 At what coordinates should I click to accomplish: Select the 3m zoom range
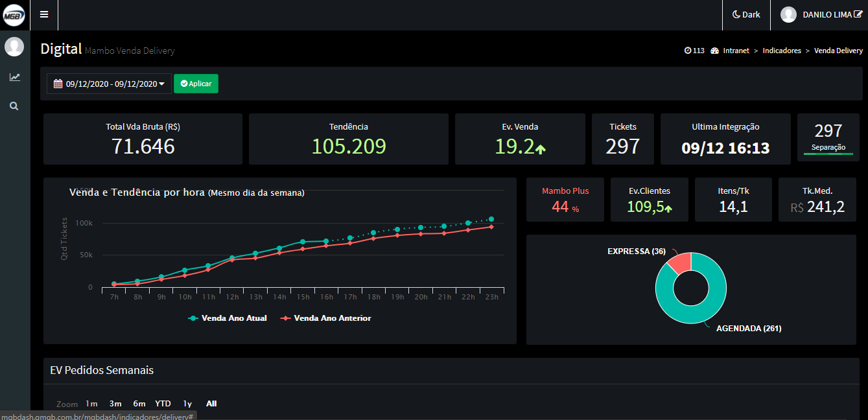[115, 404]
